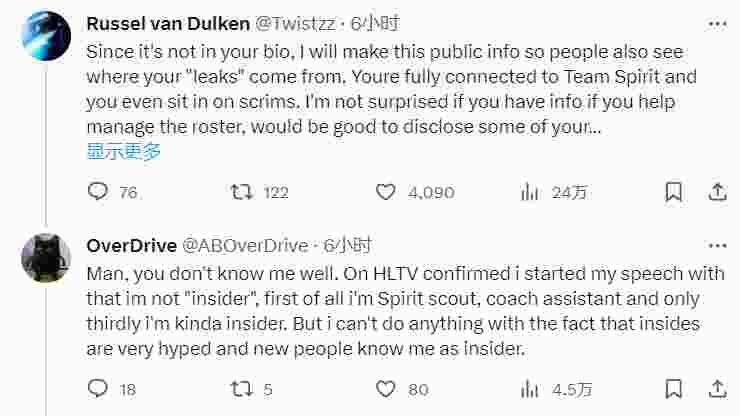Viewport: 740px width, 416px height.
Task: Like the tweet with 4,090 likes
Action: (x=386, y=192)
